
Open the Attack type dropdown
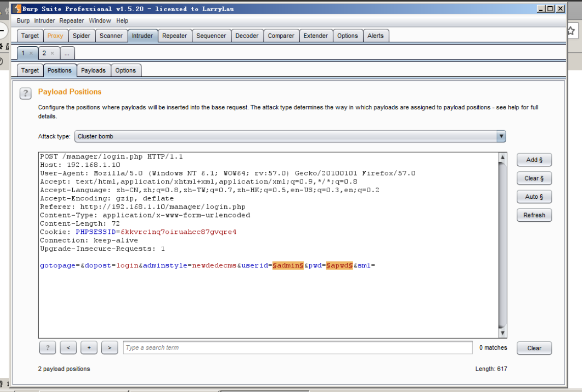click(290, 136)
